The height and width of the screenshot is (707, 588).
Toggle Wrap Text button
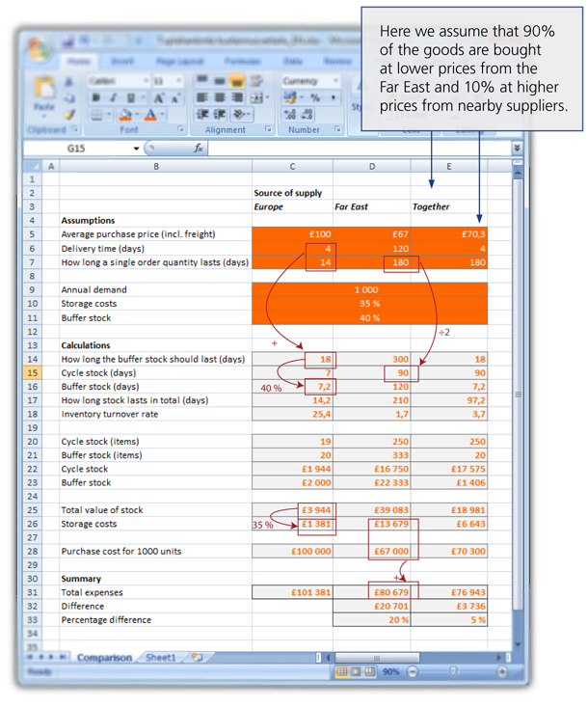(256, 81)
